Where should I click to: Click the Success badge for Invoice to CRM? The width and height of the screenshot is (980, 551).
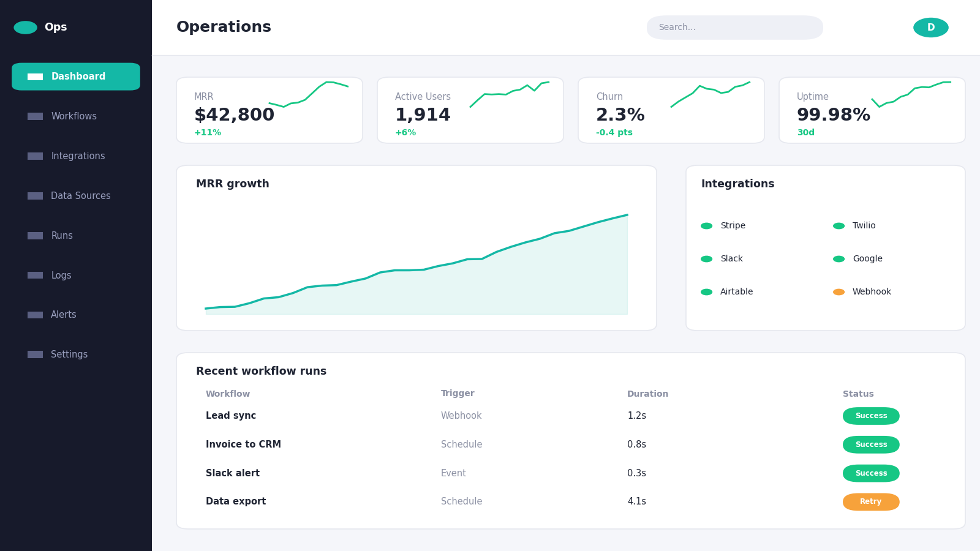click(871, 444)
